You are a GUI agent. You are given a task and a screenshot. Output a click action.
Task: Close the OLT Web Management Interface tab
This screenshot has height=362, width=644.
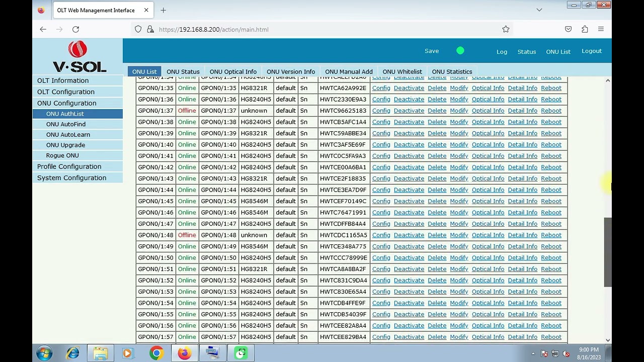(x=146, y=10)
